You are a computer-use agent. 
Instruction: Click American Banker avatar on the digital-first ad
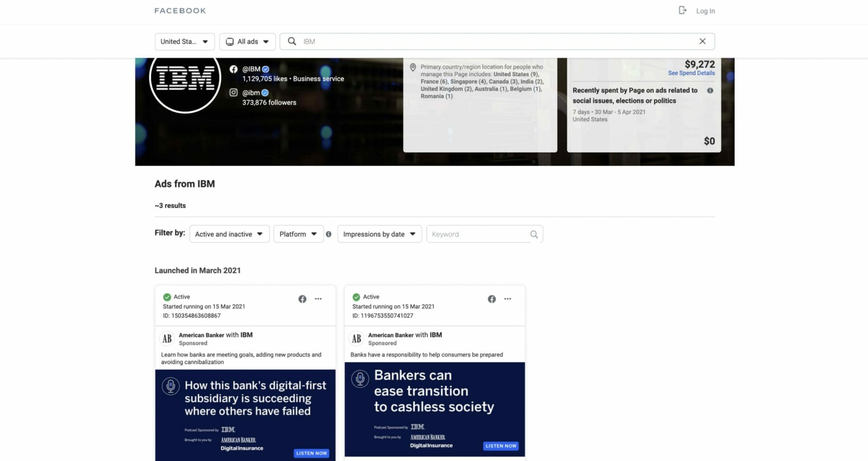(x=167, y=339)
